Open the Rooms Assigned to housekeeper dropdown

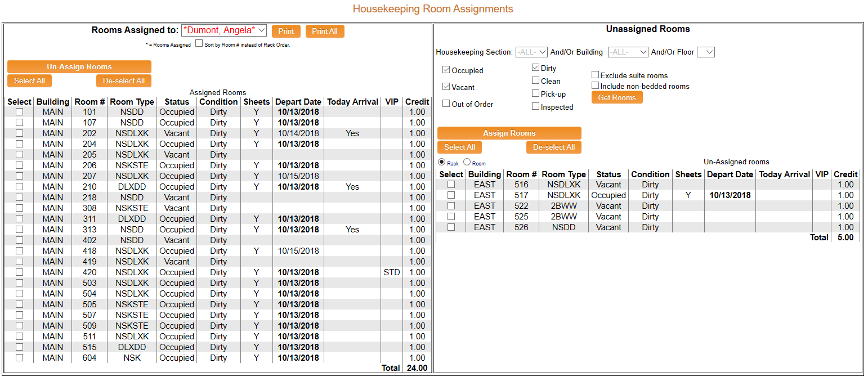point(224,30)
